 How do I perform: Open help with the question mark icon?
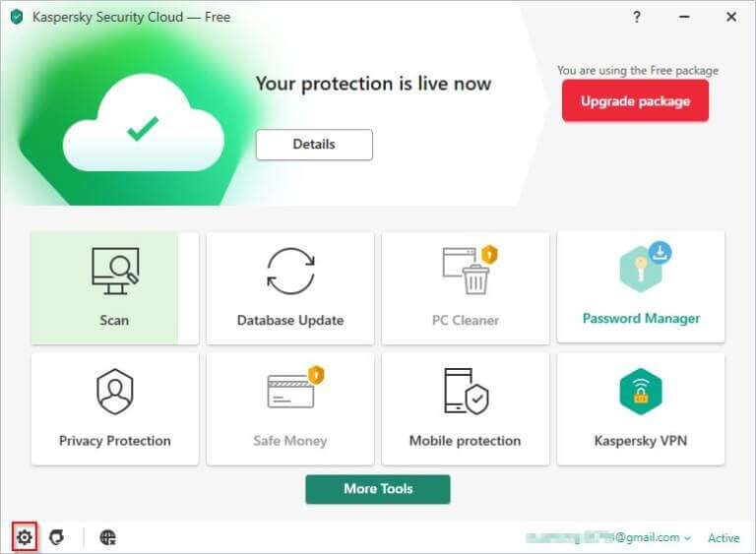[x=637, y=17]
